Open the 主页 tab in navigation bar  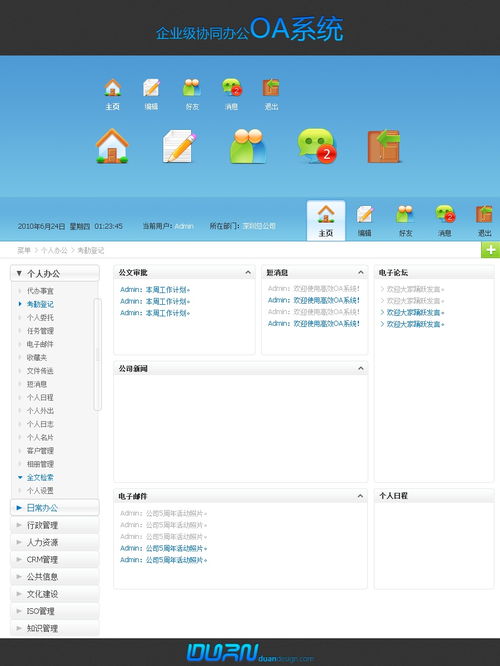point(326,220)
